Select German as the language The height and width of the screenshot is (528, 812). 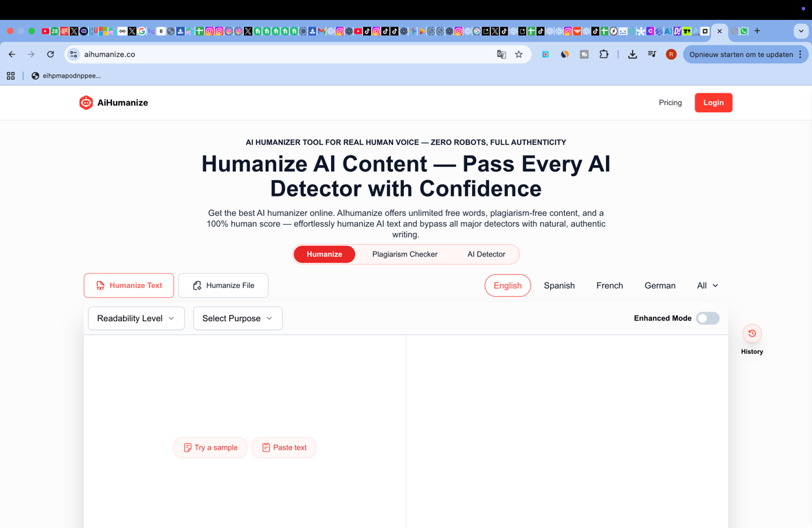click(x=659, y=285)
